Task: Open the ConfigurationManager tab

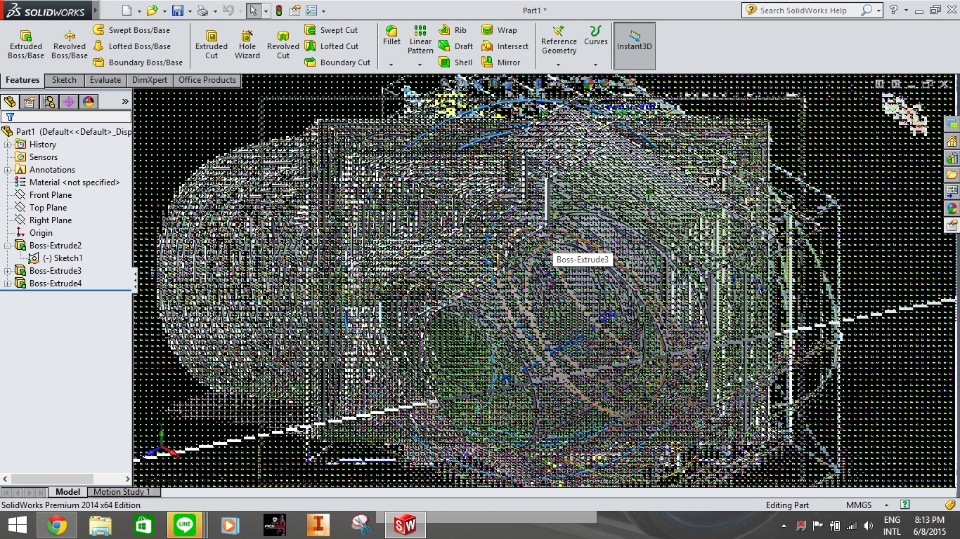Action: click(49, 102)
